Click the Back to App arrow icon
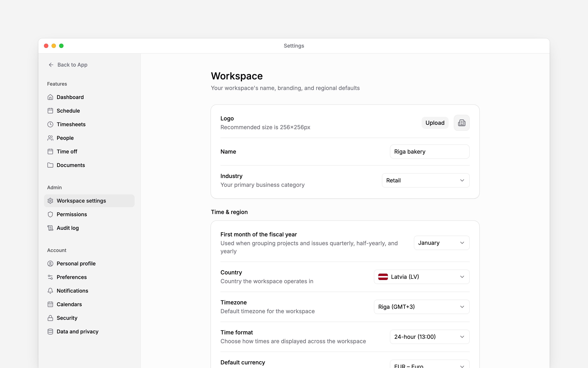 (x=51, y=65)
